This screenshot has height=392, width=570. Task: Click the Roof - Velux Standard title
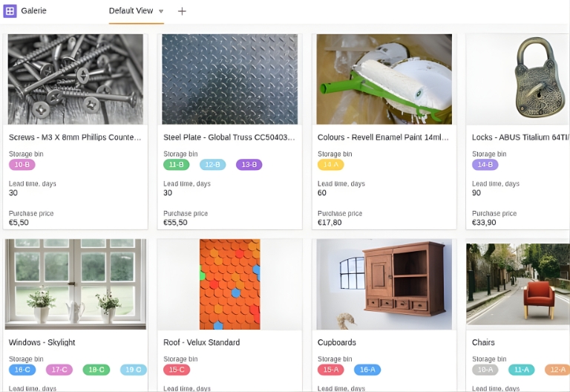pos(201,342)
